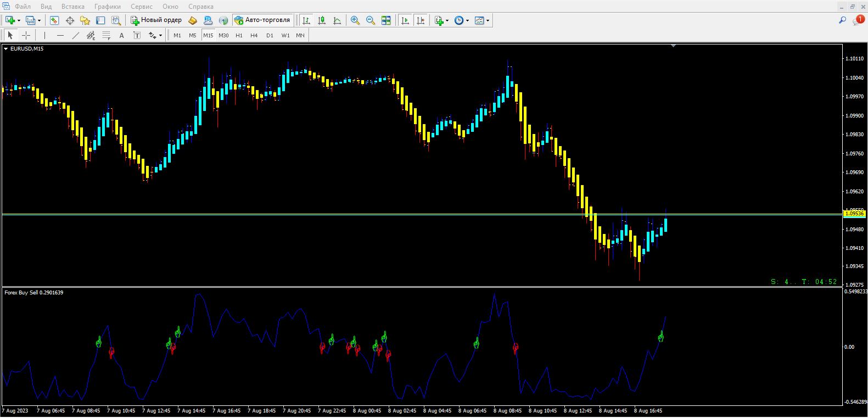
Task: Click the notification bubble with badge
Action: (x=858, y=20)
